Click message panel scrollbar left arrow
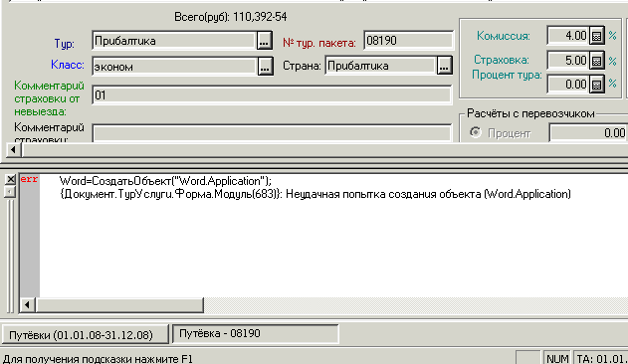628x364 pixels. [x=27, y=305]
